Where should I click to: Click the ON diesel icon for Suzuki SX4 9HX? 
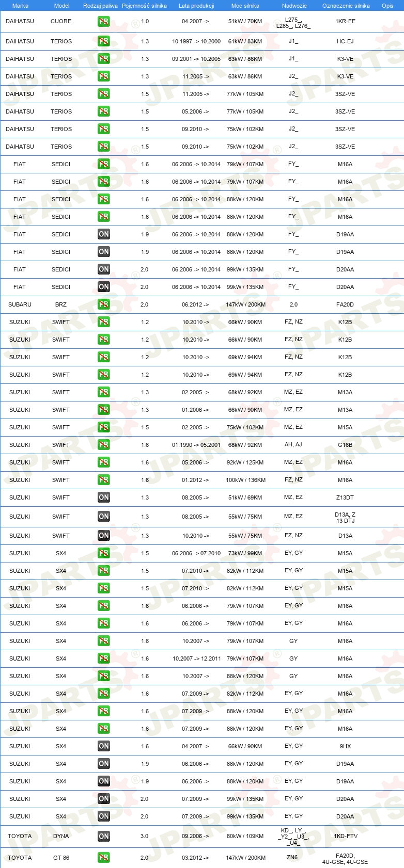pos(103,746)
